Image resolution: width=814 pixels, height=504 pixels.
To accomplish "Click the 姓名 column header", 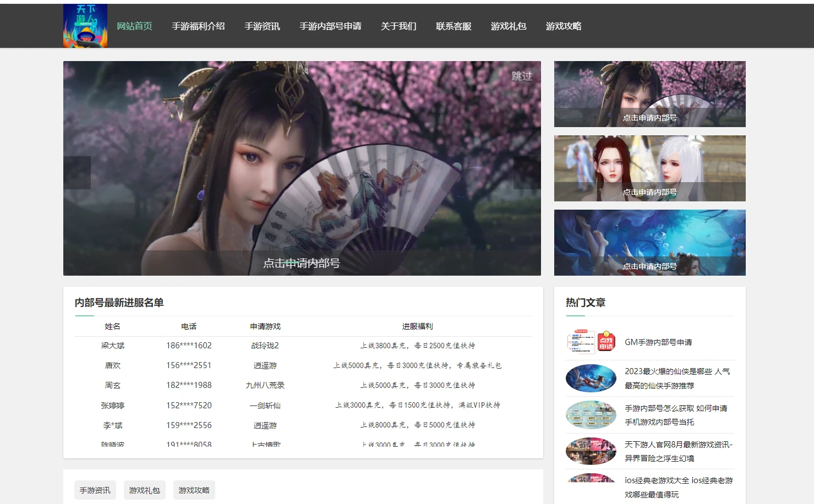I will [x=113, y=326].
